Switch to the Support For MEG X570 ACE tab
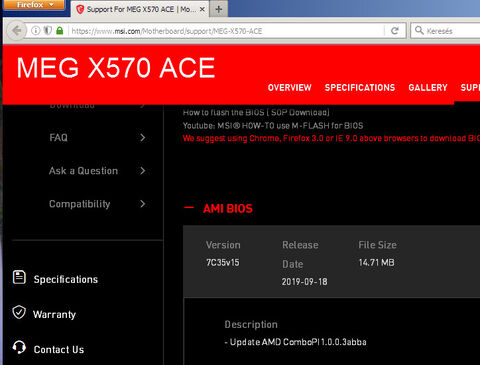Image resolution: width=480 pixels, height=365 pixels. 140,9
